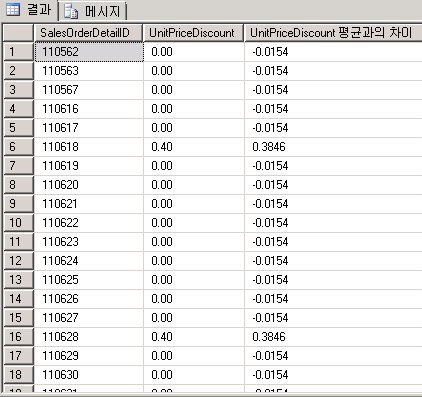Select row header 13
Screen dimensions: 422x397
[19, 280]
